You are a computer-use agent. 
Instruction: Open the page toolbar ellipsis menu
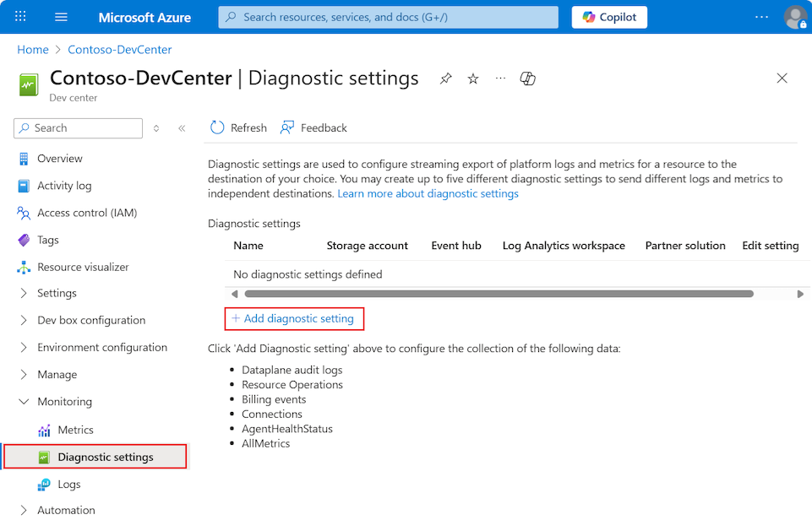tap(499, 78)
